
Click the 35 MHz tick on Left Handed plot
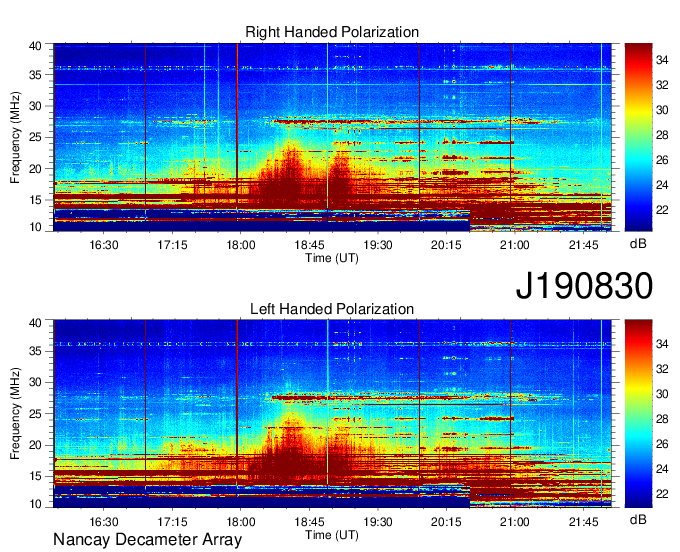(35, 351)
